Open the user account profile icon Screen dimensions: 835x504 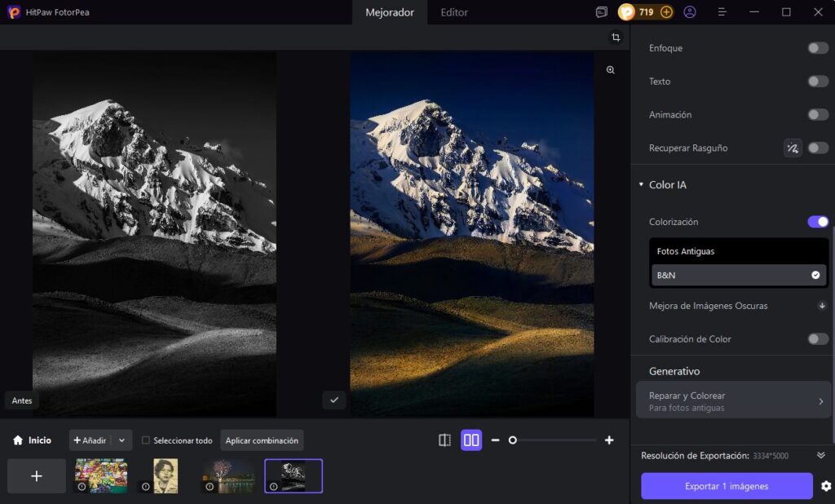click(690, 12)
